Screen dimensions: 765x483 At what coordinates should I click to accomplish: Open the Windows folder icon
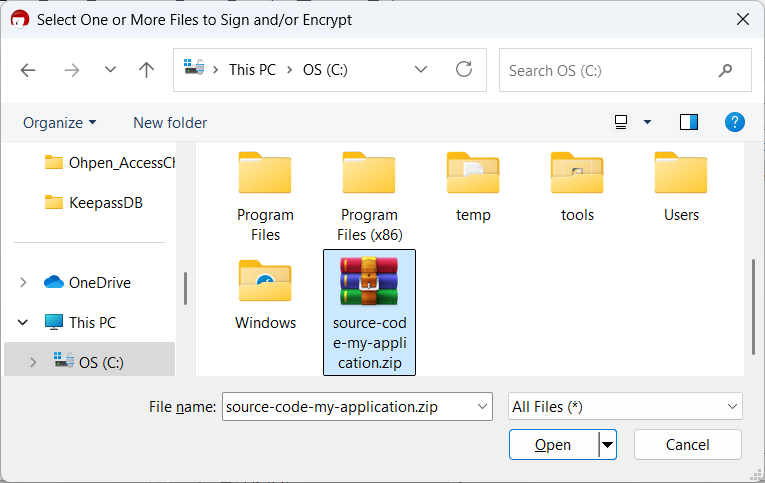(x=265, y=283)
